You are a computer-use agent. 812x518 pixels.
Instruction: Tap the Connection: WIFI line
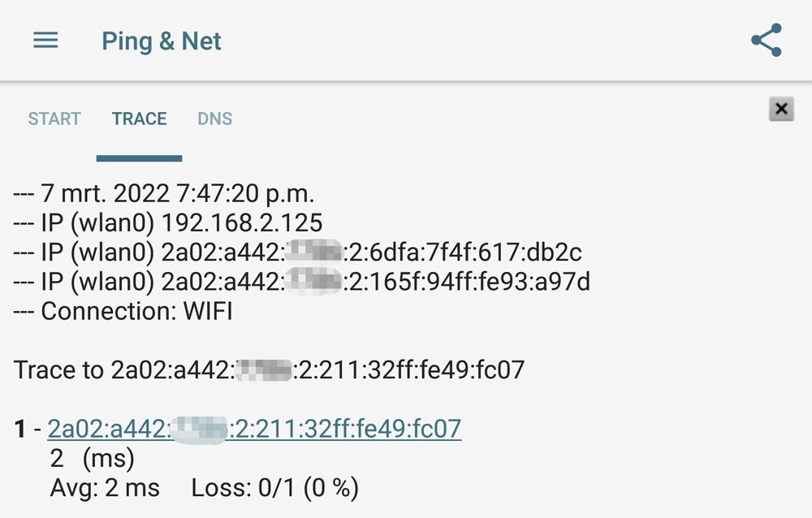tap(123, 311)
